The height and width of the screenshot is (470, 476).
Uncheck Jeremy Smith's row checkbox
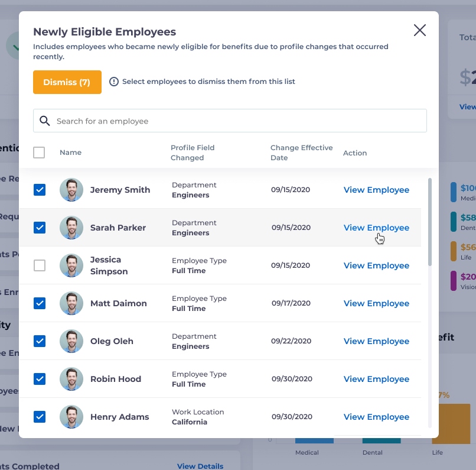(39, 190)
